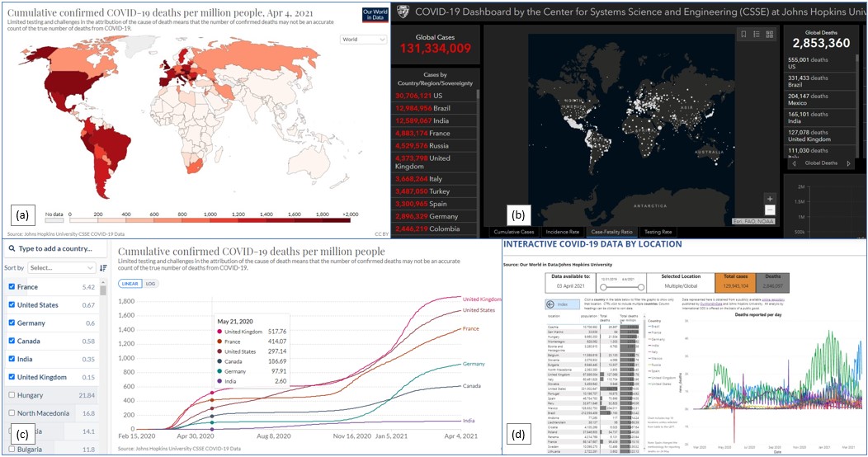Click the Johns Hopkins shield logo
Image resolution: width=868 pixels, height=457 pixels.
[x=403, y=12]
